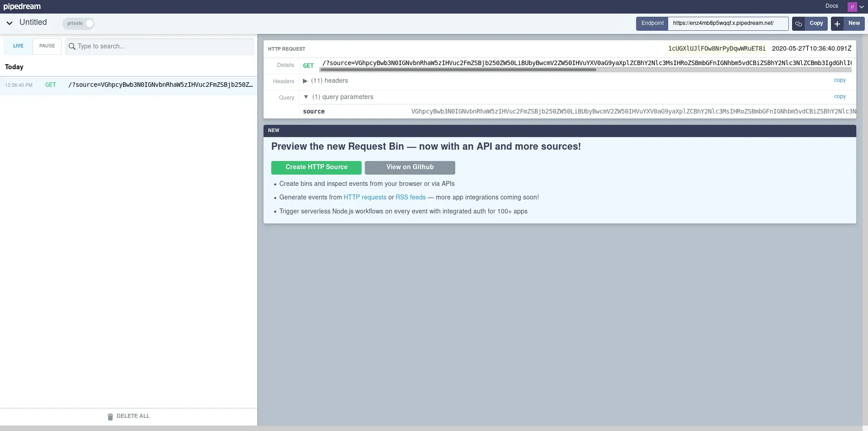Open the chevron dropdown beside Untitled
Screen dimensions: 868x431
pyautogui.click(x=9, y=23)
